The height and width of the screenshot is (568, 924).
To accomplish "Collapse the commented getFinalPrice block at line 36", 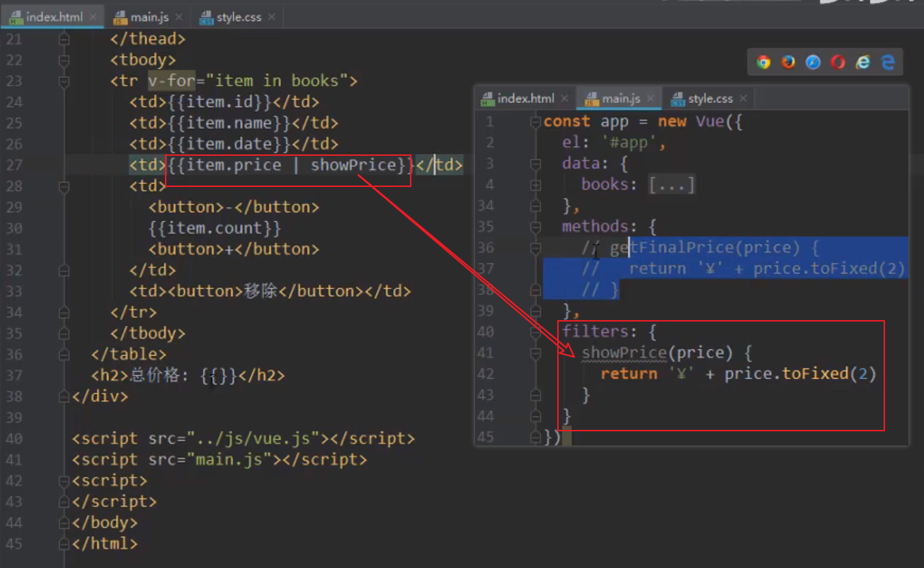I will (535, 248).
